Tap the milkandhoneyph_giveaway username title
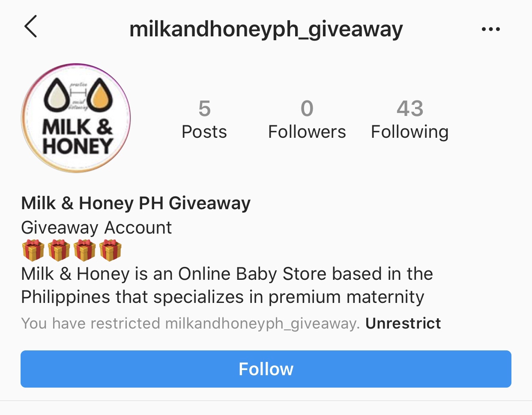Screen dimensions: 532x415 (266, 29)
